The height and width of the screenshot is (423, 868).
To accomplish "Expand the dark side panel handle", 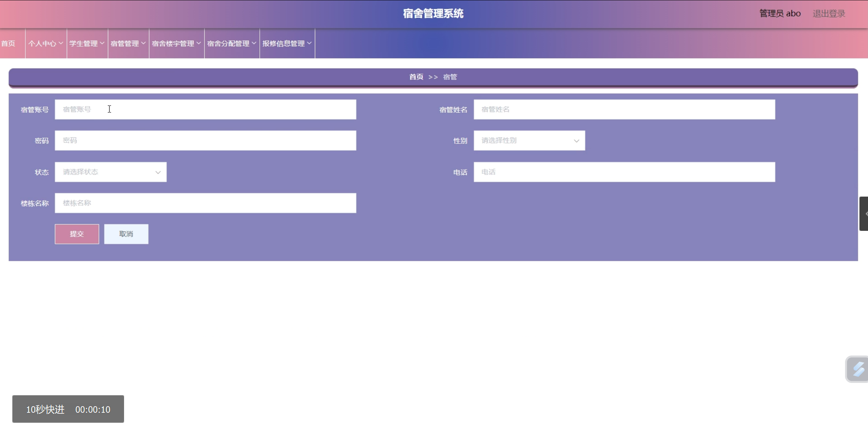I will coord(864,214).
